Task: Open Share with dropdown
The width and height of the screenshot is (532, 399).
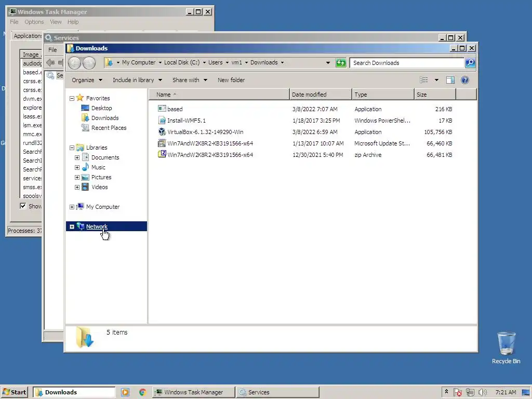Action: (190, 80)
